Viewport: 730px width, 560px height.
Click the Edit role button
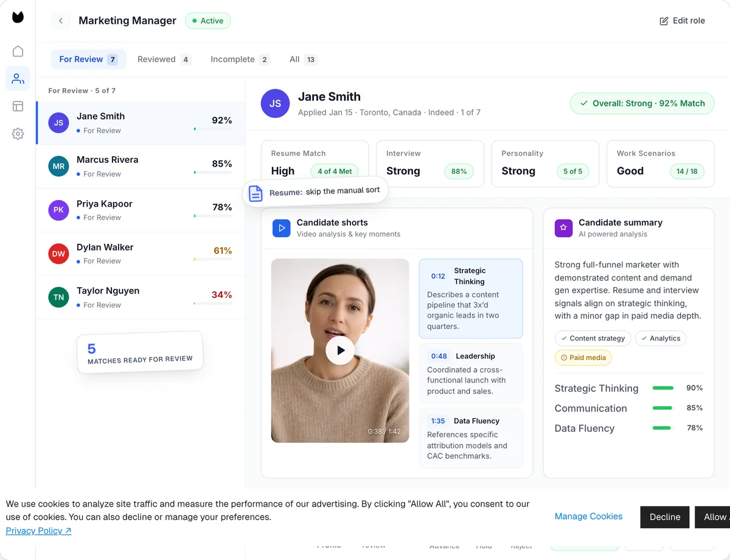coord(683,21)
